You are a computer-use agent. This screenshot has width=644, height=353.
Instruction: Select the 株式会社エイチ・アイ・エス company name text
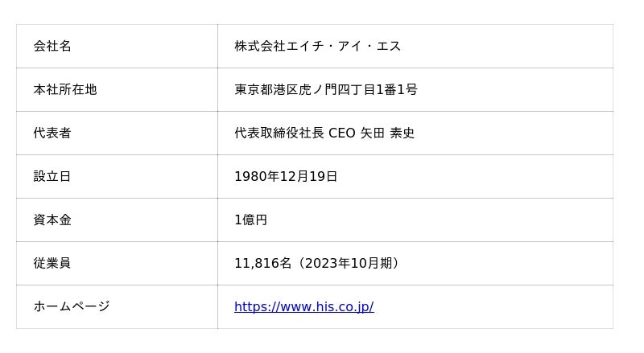pos(317,46)
